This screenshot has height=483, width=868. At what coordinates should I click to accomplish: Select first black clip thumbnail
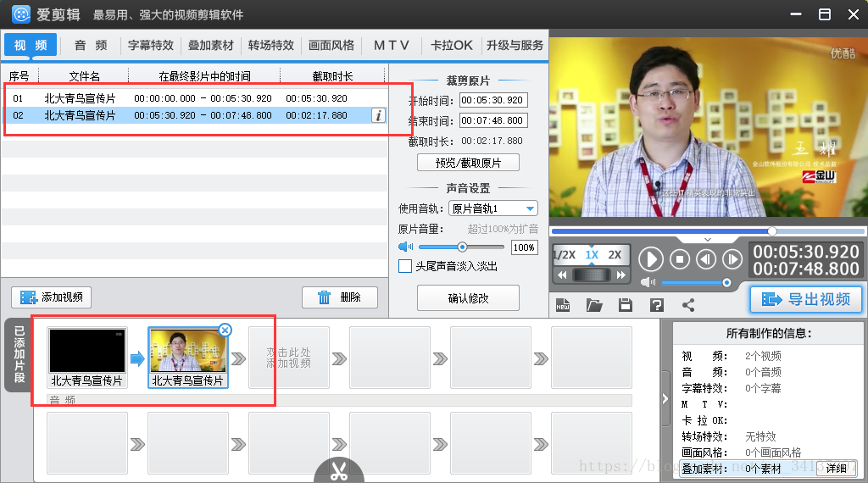click(x=87, y=358)
